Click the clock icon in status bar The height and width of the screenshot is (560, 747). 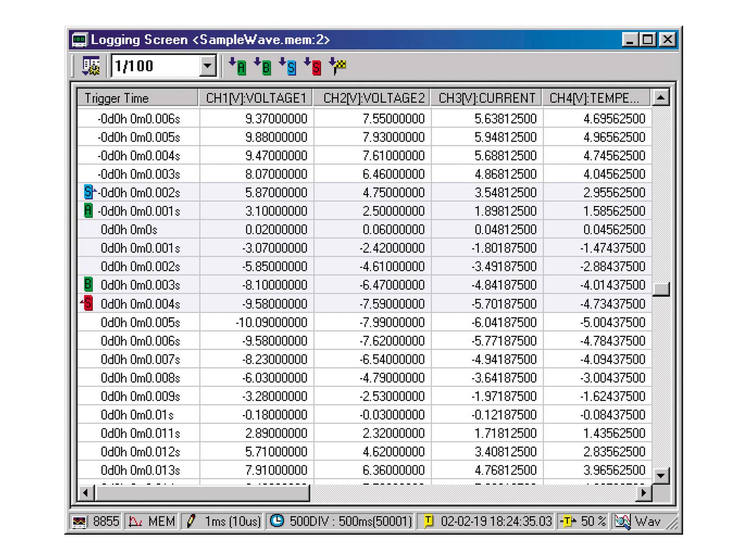[277, 521]
